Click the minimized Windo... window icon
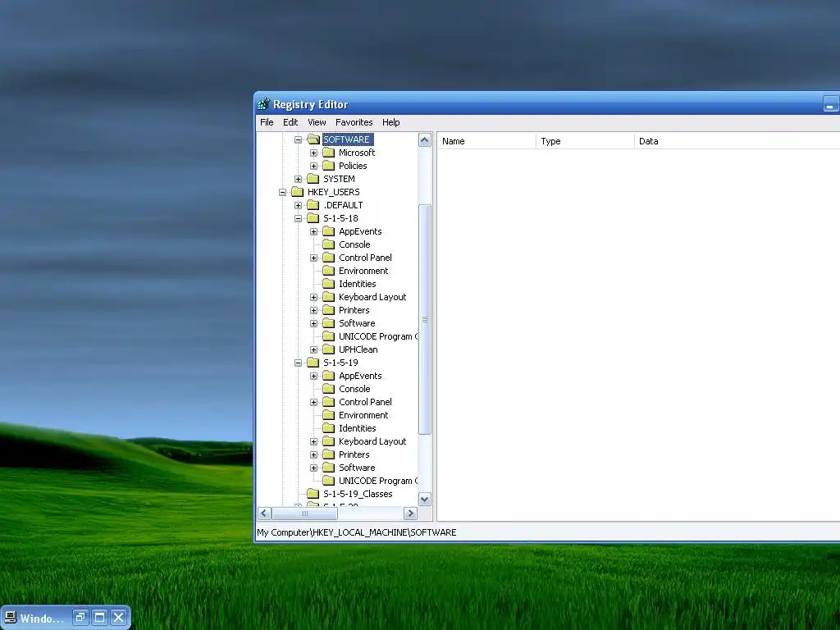Screen dimensions: 840x630 11,618
